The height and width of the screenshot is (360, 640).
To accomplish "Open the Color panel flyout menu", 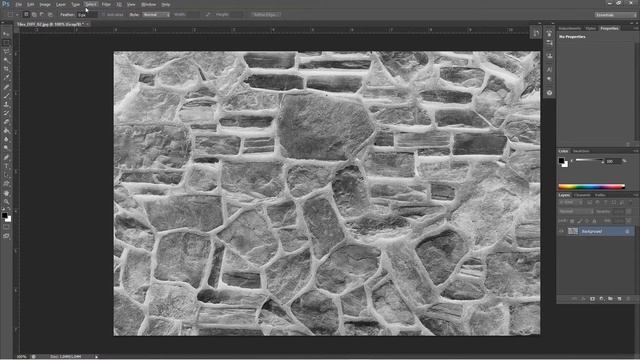I will coord(635,151).
